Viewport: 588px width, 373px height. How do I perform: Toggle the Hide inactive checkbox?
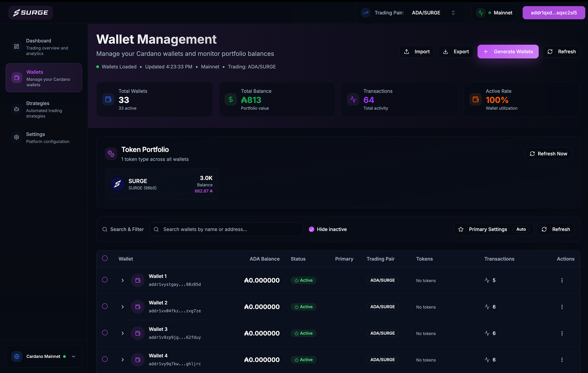click(311, 229)
